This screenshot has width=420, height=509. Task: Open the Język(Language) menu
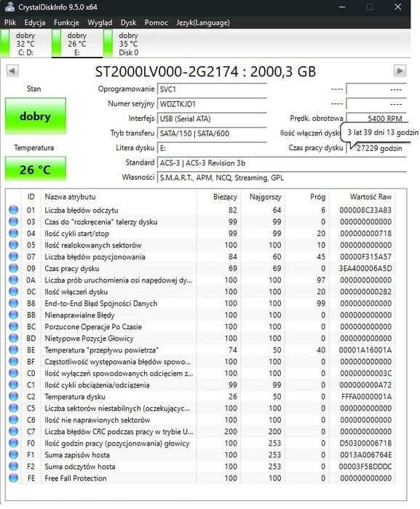(x=203, y=23)
